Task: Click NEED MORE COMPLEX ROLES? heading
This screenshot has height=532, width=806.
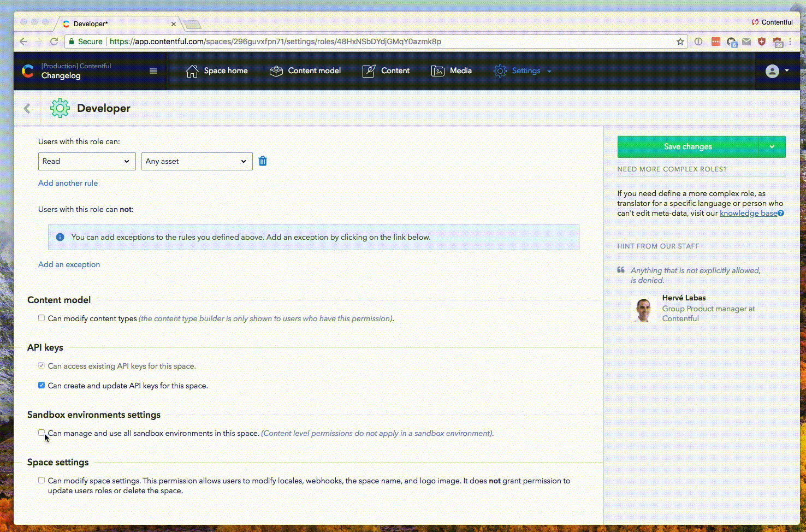Action: pos(672,169)
